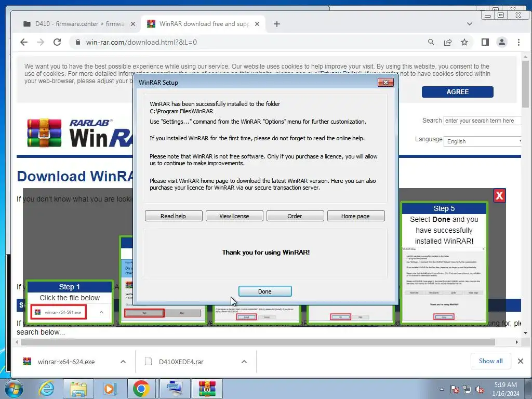The height and width of the screenshot is (399, 532).
Task: Bookmark this page with star
Action: 464,42
